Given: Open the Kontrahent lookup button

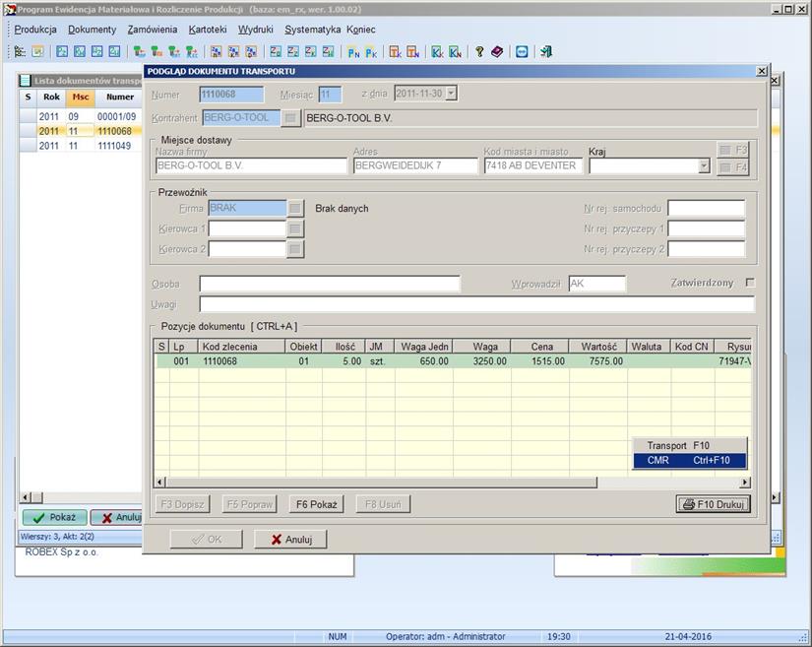Looking at the screenshot, I should click(x=290, y=118).
